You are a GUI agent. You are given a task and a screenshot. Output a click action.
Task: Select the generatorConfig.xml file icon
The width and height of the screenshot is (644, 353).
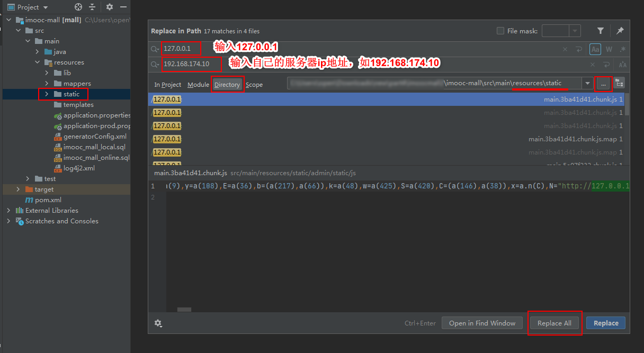click(58, 137)
